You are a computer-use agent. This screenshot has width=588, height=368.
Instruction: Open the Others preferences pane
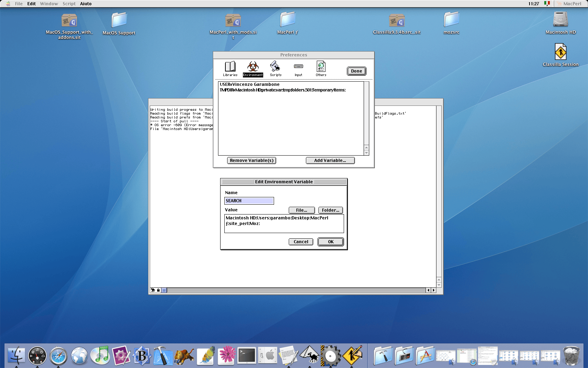[x=321, y=69]
